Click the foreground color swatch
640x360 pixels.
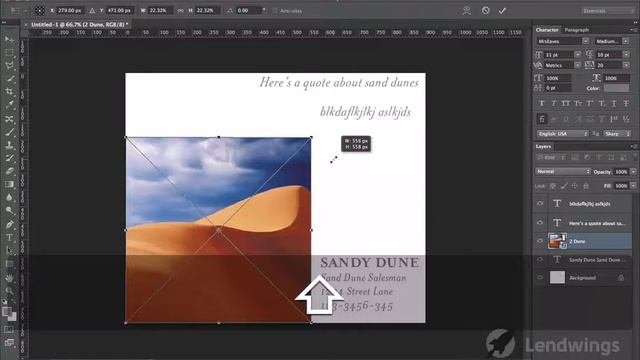pos(6,312)
